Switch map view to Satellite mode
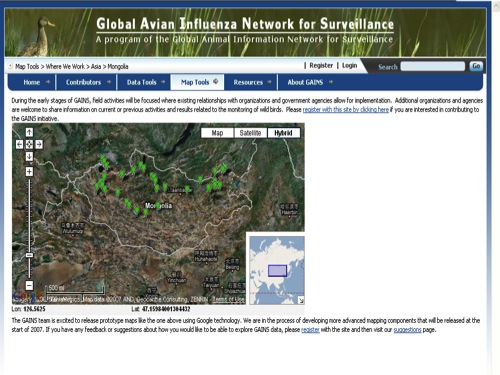The height and width of the screenshot is (375, 500). (x=250, y=133)
